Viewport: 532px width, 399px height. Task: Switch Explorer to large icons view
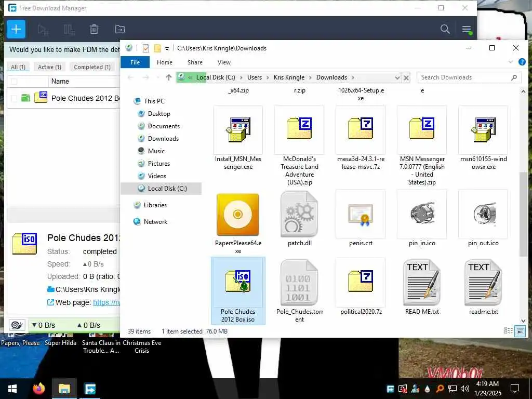click(x=520, y=331)
